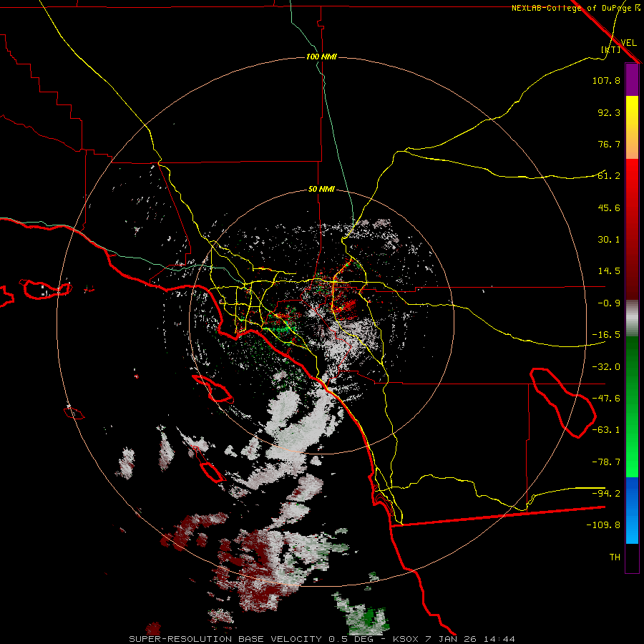Select the gray segment of the color scale
The height and width of the screenshot is (644, 644).
tap(632, 318)
